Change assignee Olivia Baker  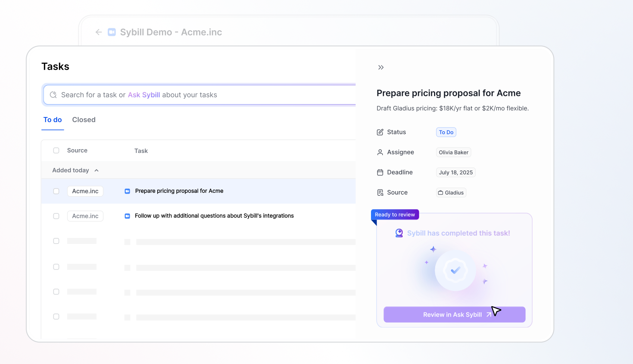(453, 152)
